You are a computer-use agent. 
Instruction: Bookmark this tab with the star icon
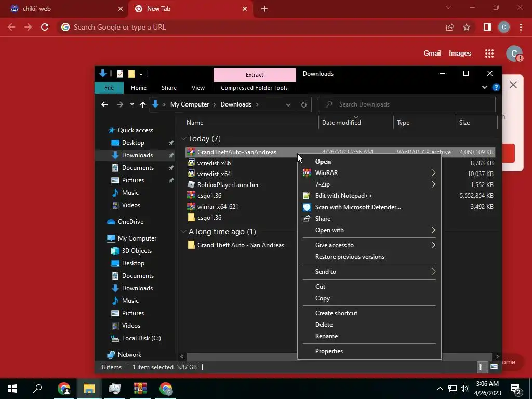click(467, 27)
